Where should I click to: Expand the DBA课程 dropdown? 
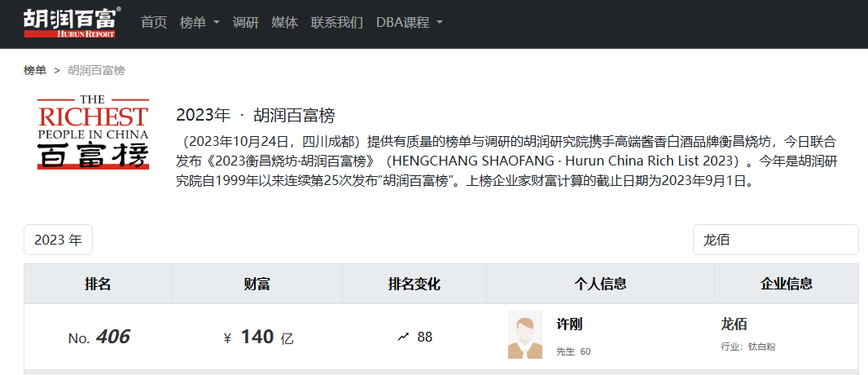tap(409, 23)
